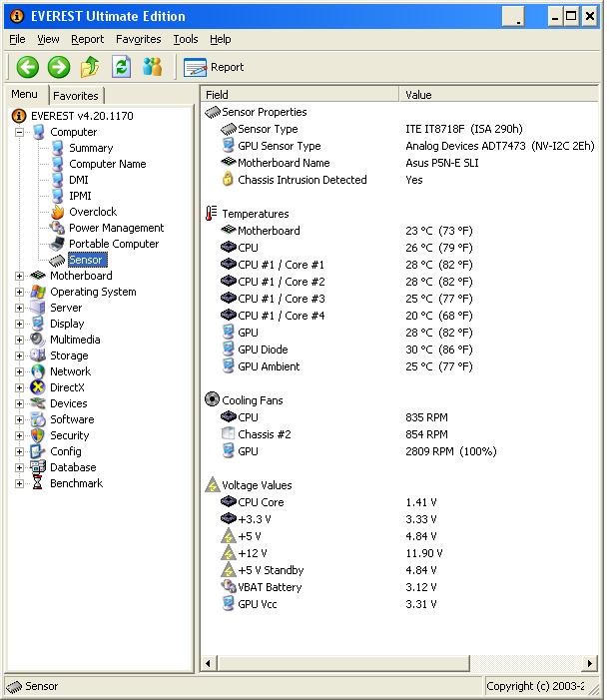Open the Help menu
Image resolution: width=609 pixels, height=700 pixels.
tap(220, 39)
